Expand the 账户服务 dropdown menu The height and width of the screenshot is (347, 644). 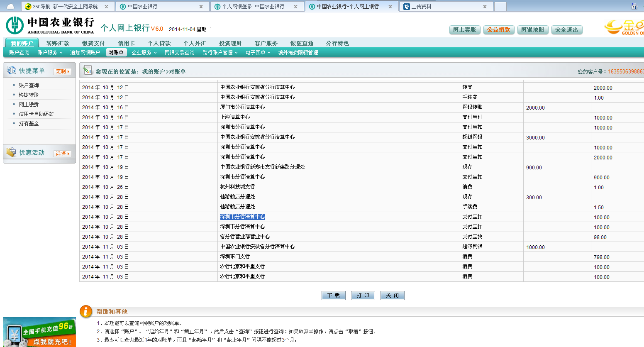50,53
